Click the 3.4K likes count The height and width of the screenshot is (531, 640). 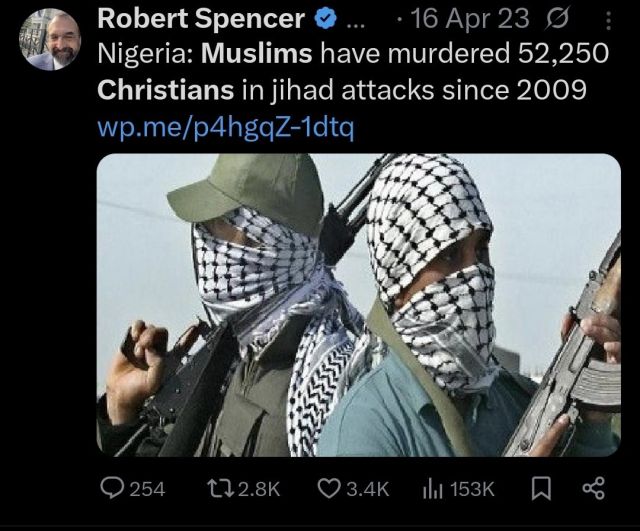(367, 489)
